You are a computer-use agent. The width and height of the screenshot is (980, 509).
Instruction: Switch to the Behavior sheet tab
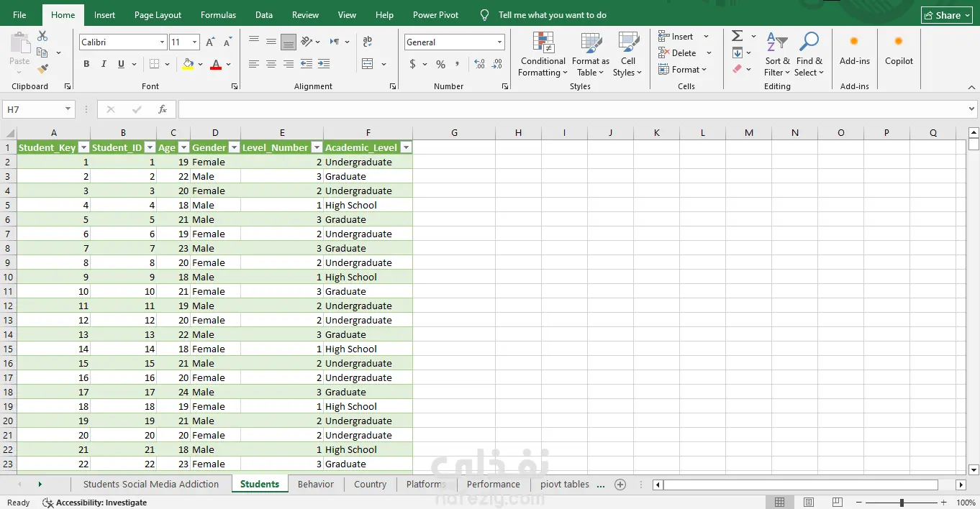pos(316,484)
